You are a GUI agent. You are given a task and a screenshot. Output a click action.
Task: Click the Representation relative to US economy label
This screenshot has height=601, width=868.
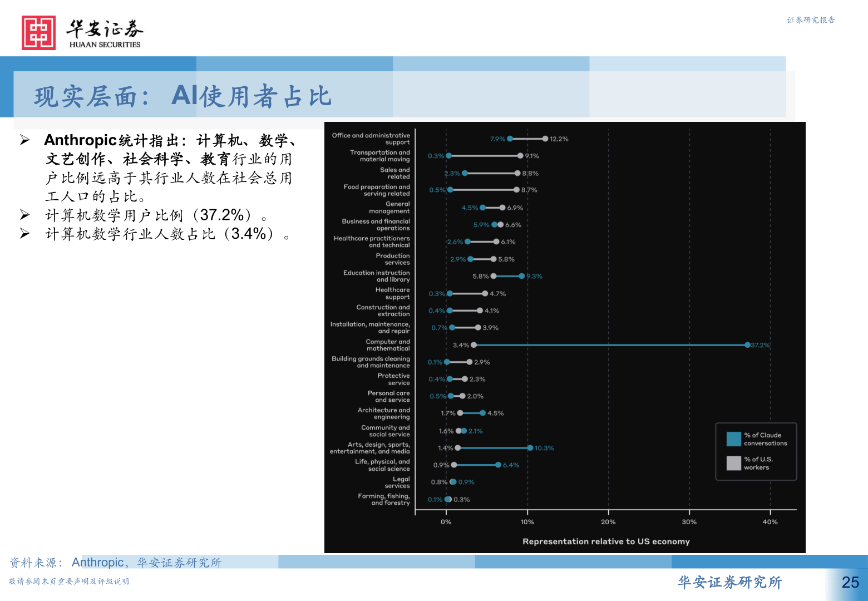click(606, 541)
